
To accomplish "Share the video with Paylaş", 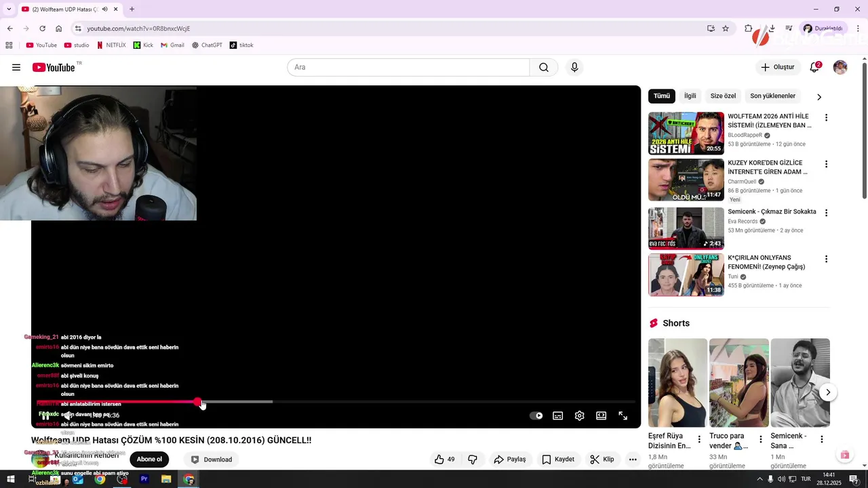I will point(510,460).
